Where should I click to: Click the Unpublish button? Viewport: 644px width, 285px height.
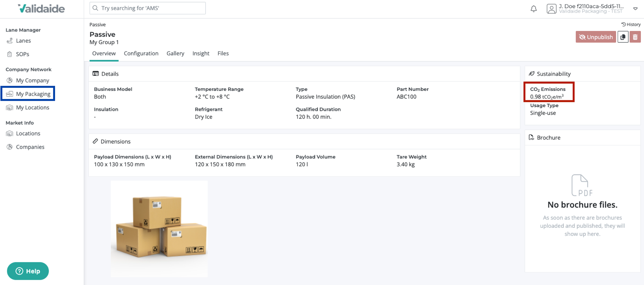tap(596, 37)
